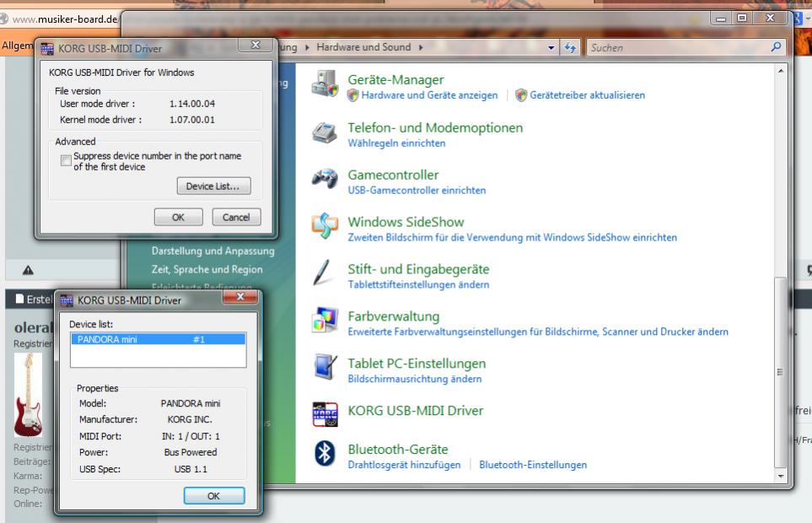Click the KORG icon in Device list dialog title
812x523 pixels.
(67, 300)
